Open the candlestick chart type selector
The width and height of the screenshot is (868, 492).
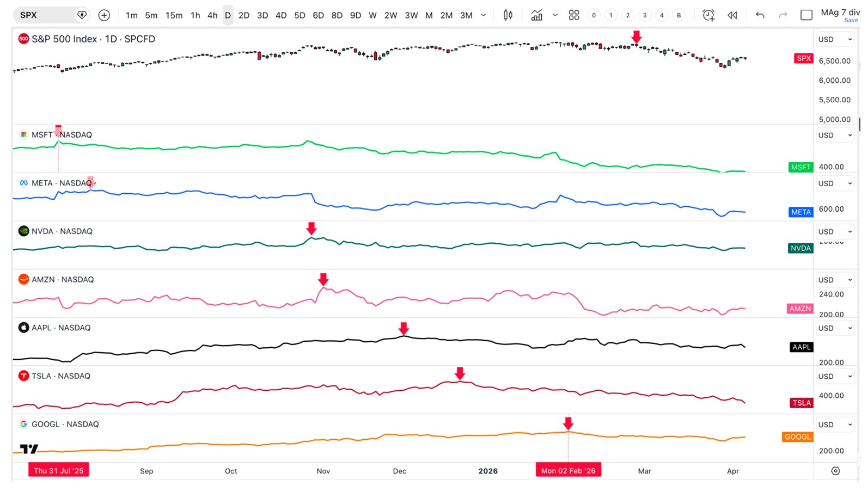508,15
